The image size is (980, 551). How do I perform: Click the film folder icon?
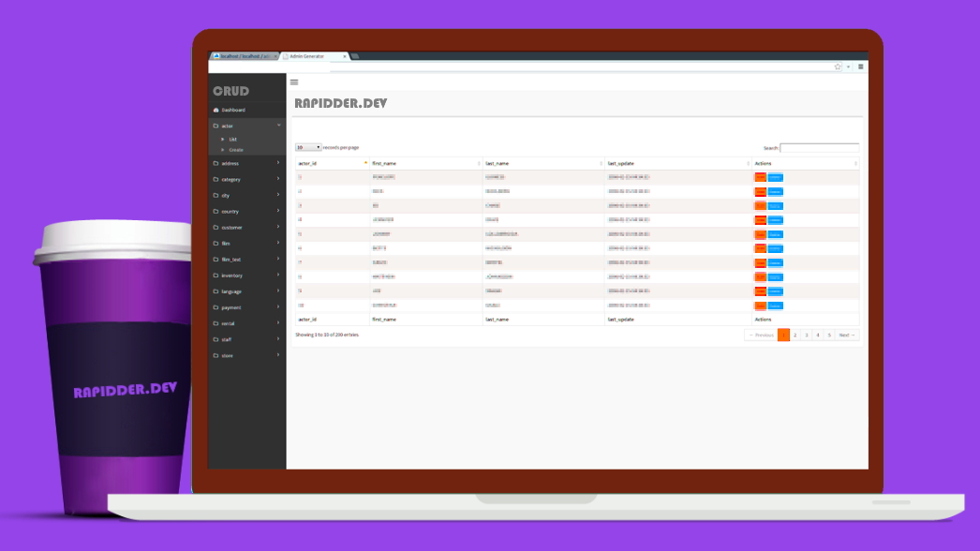[216, 244]
